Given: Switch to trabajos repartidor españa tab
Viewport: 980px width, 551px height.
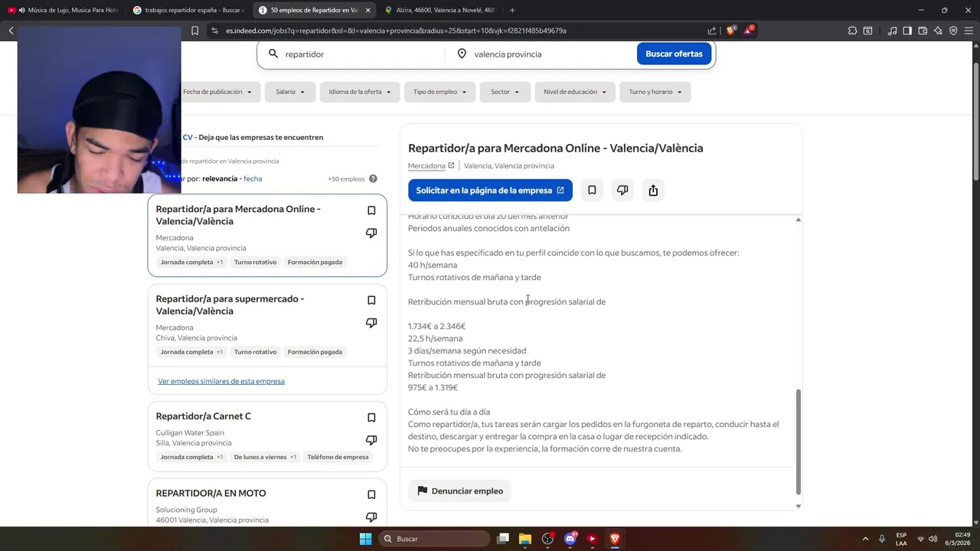Looking at the screenshot, I should pyautogui.click(x=188, y=10).
